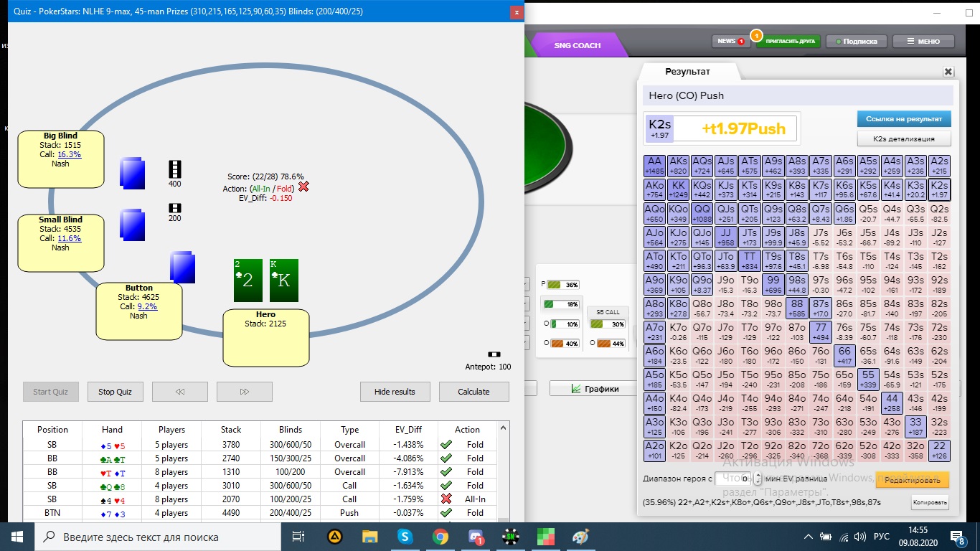Image resolution: width=980 pixels, height=551 pixels.
Task: Adjust the min EV difference stepper
Action: point(756,478)
